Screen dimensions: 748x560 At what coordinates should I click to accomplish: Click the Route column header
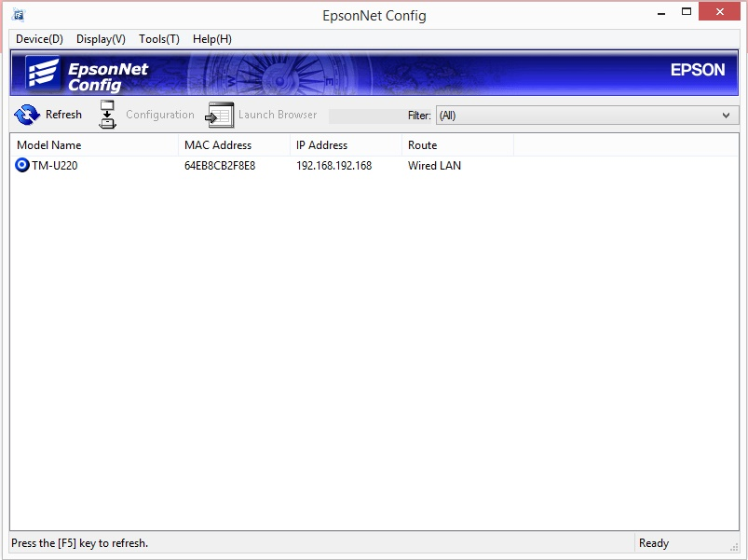[x=456, y=145]
